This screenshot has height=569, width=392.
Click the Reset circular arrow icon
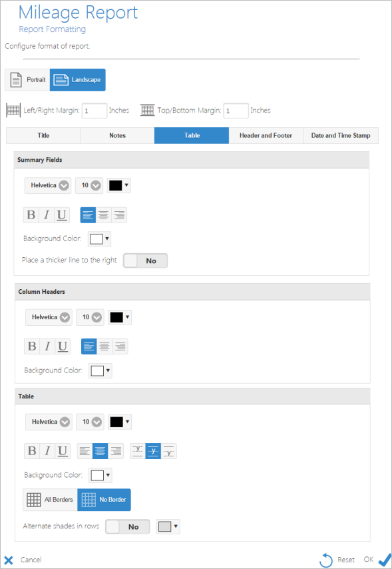coord(325,560)
